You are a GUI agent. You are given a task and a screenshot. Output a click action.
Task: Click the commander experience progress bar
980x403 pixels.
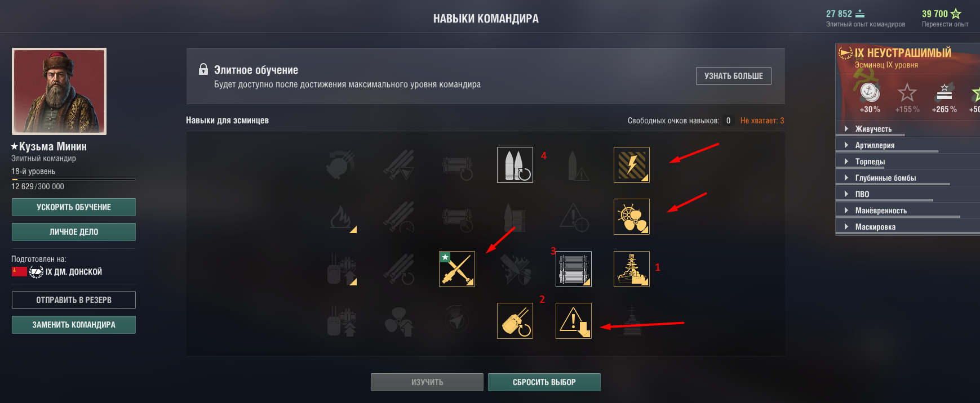[x=73, y=180]
